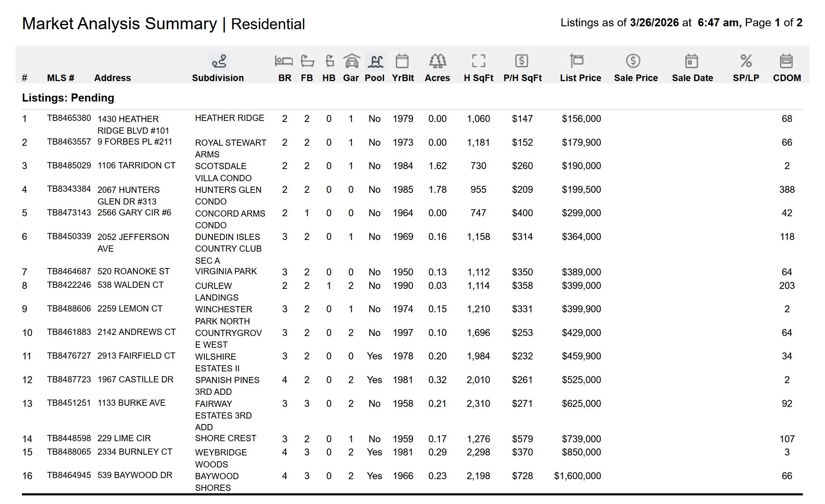The height and width of the screenshot is (504, 825).
Task: Click the bedroom bed icon
Action: [x=284, y=61]
